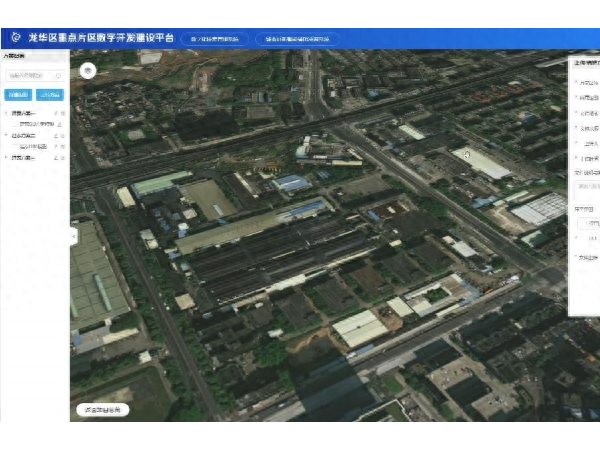
Task: Collapse the first tree group in left panel
Action: tap(6, 113)
